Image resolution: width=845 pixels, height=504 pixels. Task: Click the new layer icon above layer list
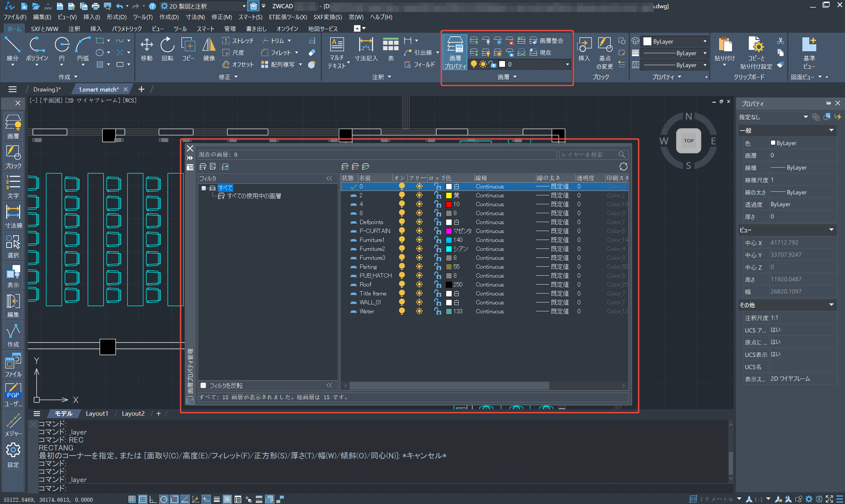pyautogui.click(x=345, y=167)
